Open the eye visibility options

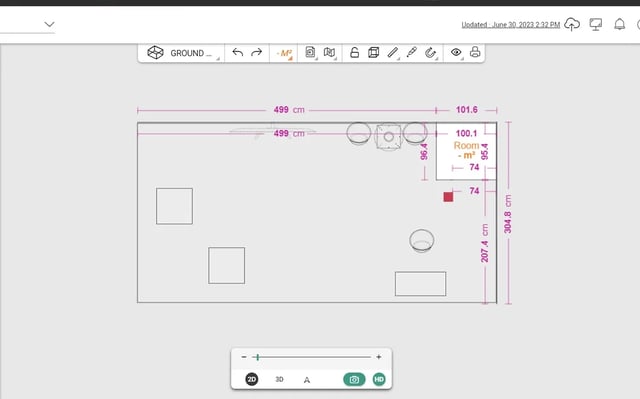click(456, 52)
